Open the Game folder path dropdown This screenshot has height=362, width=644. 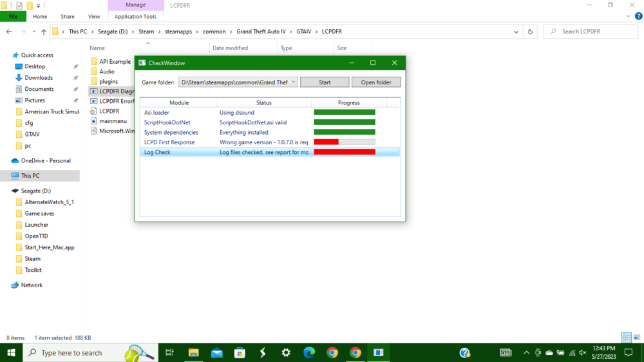coord(293,82)
